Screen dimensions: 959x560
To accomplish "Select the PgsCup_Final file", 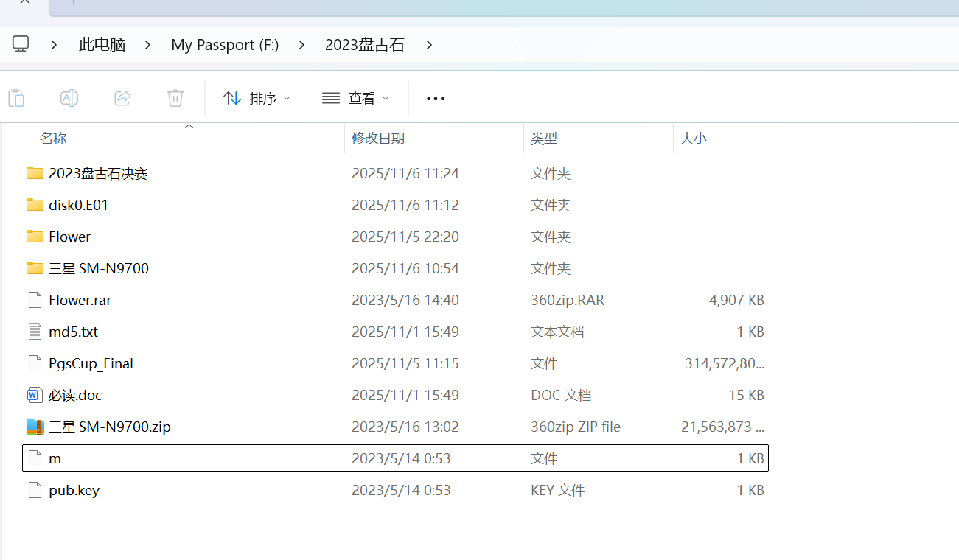I will 91,364.
